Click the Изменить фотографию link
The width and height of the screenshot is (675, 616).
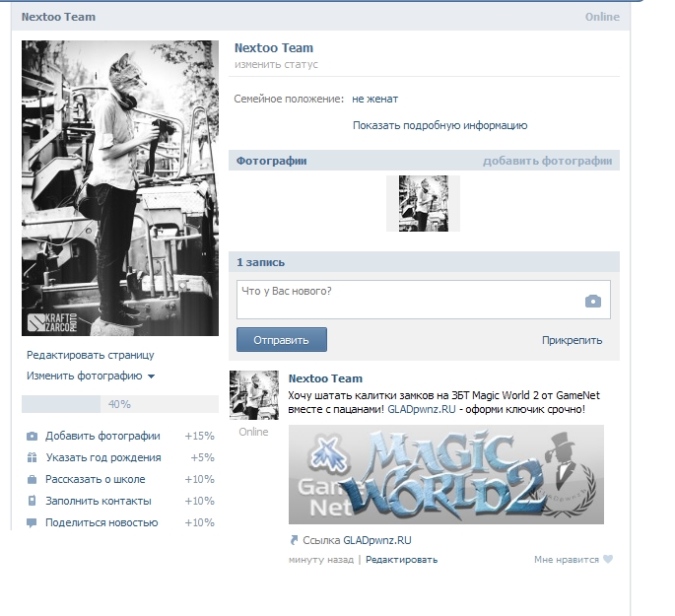coord(85,376)
